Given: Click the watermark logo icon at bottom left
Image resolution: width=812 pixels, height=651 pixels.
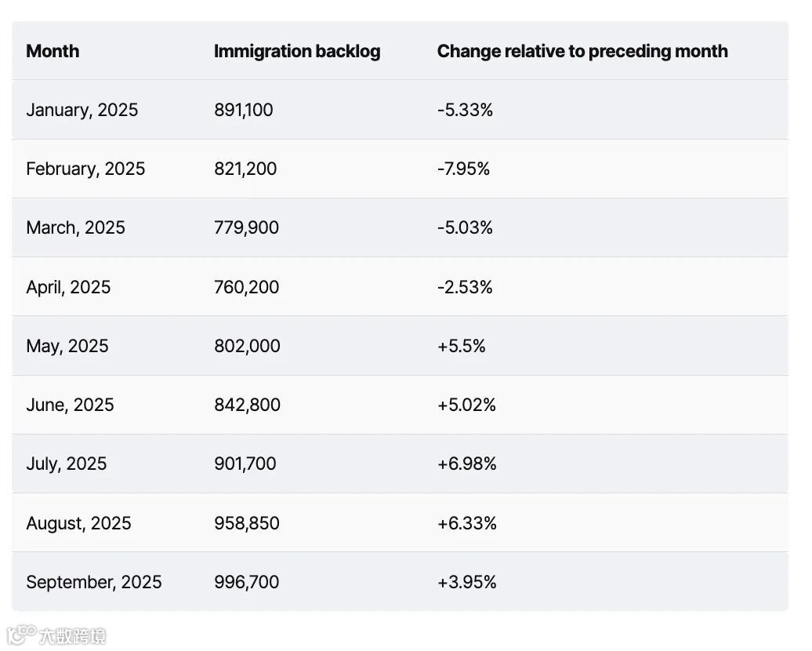Looking at the screenshot, I should click(20, 635).
